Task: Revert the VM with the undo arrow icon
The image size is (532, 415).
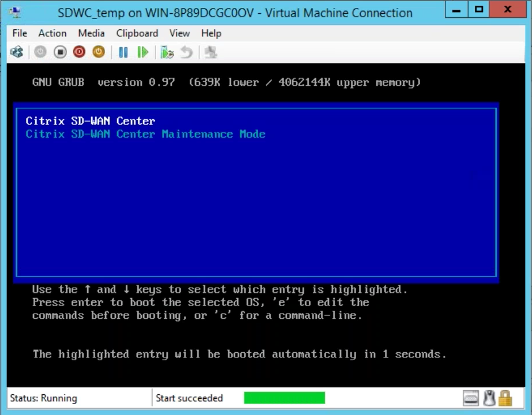Action: (187, 52)
